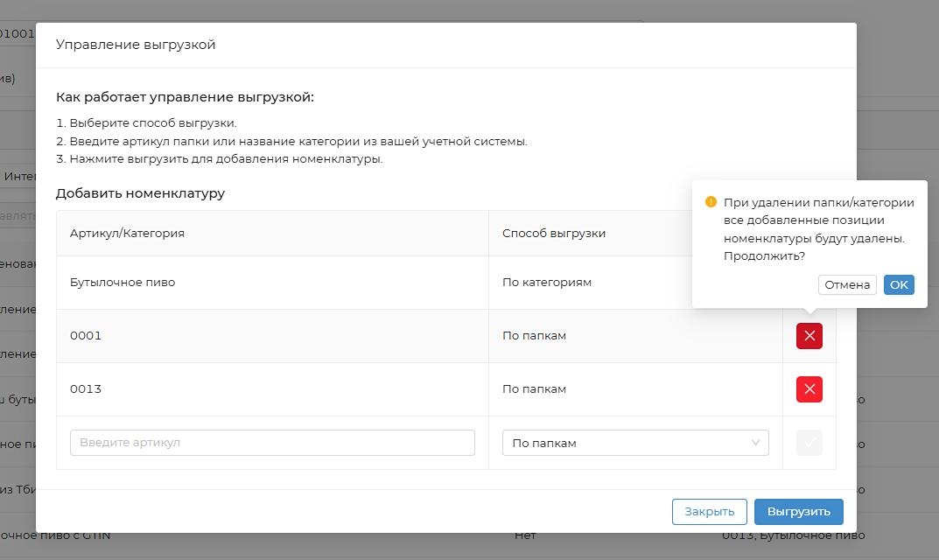Cancel deletion via Отмена button
The width and height of the screenshot is (939, 560).
pyautogui.click(x=847, y=284)
